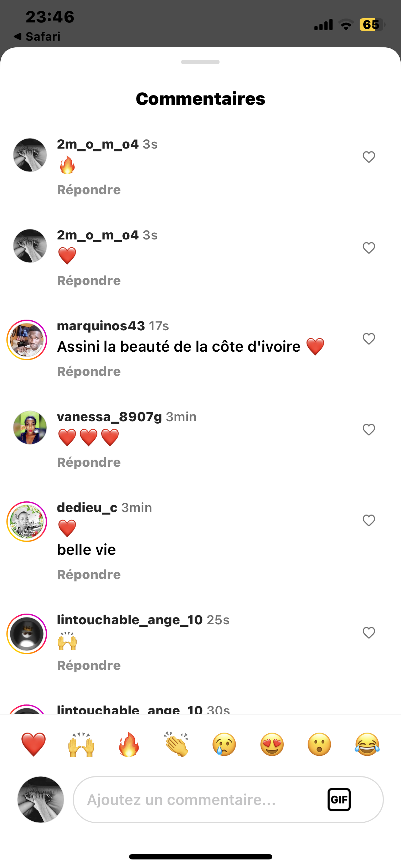Like vanessa_8907g's three hearts comment
The height and width of the screenshot is (868, 401).
pyautogui.click(x=369, y=429)
